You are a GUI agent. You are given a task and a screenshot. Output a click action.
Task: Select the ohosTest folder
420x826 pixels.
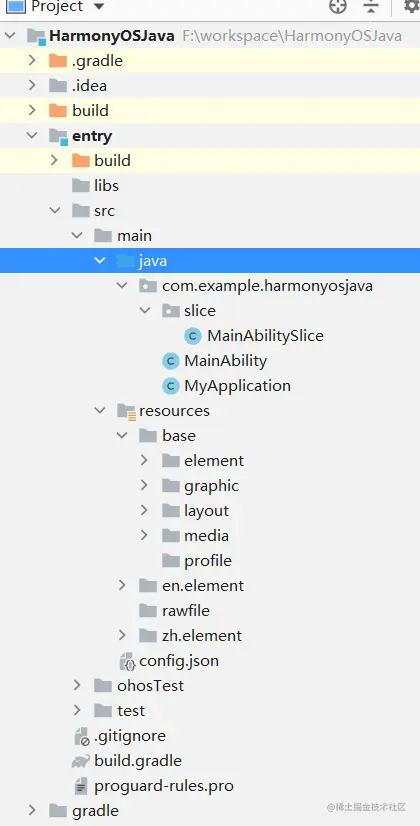click(139, 686)
